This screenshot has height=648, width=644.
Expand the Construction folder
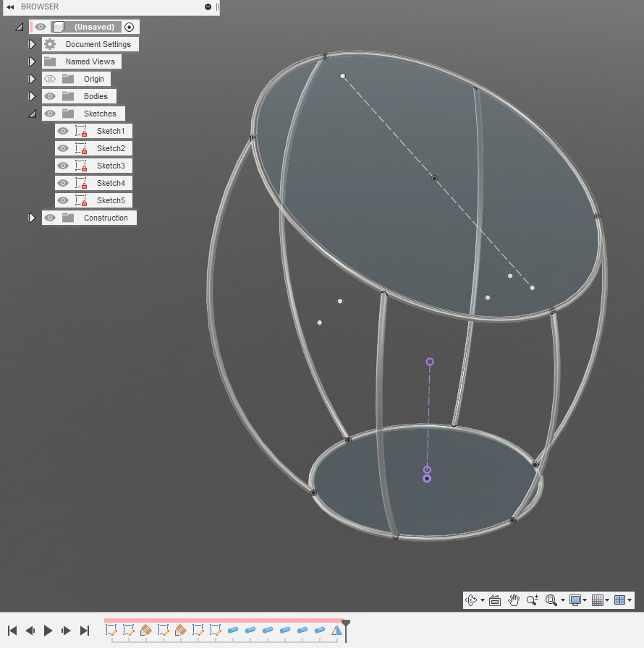[x=31, y=217]
